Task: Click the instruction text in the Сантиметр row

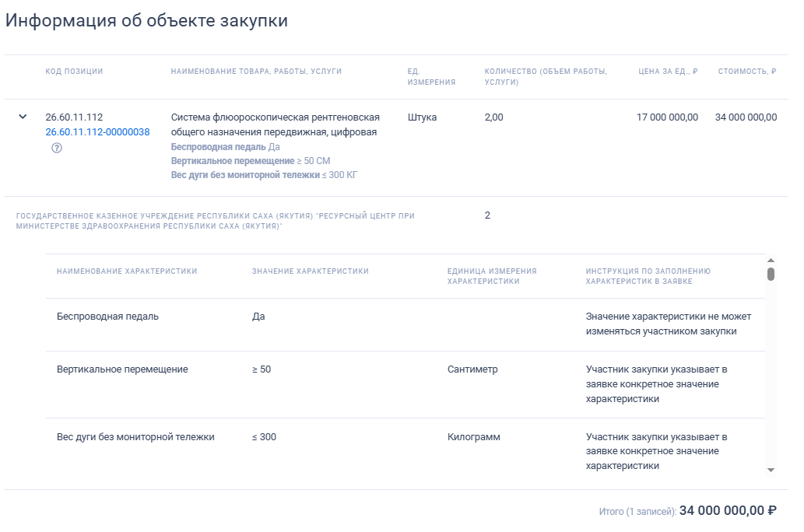Action: (657, 384)
